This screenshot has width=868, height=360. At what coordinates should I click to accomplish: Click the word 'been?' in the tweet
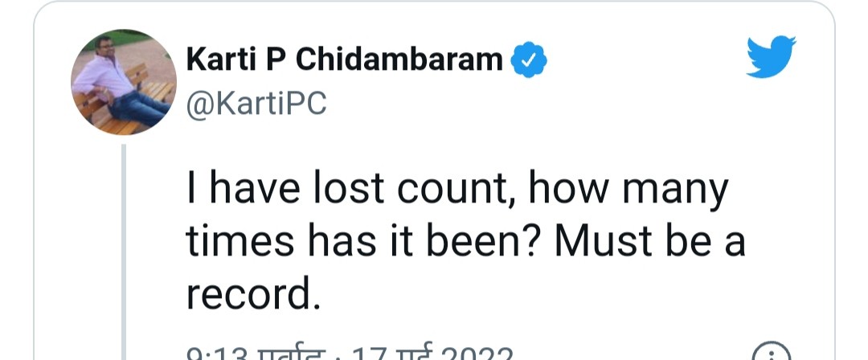[462, 244]
